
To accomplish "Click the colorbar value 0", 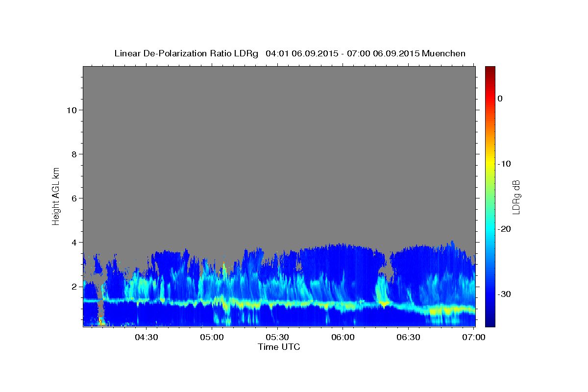I will point(500,98).
